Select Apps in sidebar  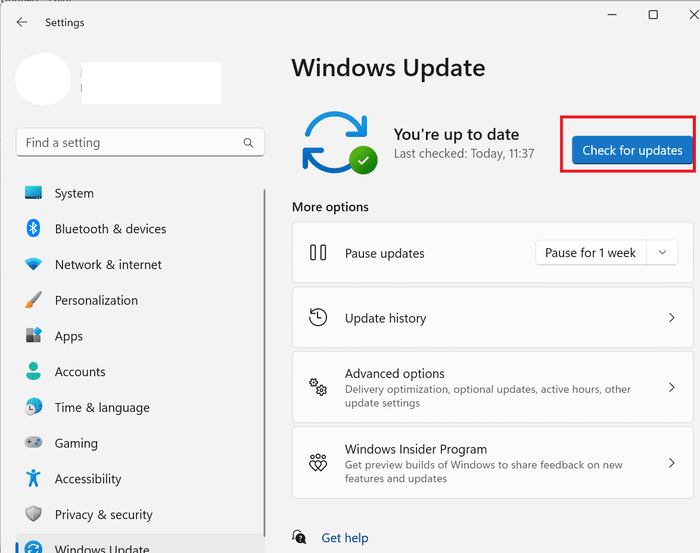coord(140,336)
